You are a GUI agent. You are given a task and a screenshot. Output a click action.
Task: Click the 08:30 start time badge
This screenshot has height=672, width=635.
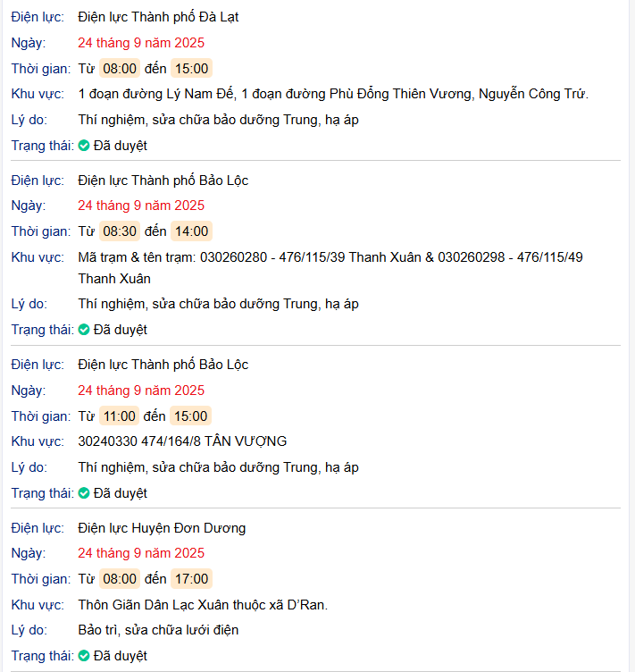[x=119, y=231]
